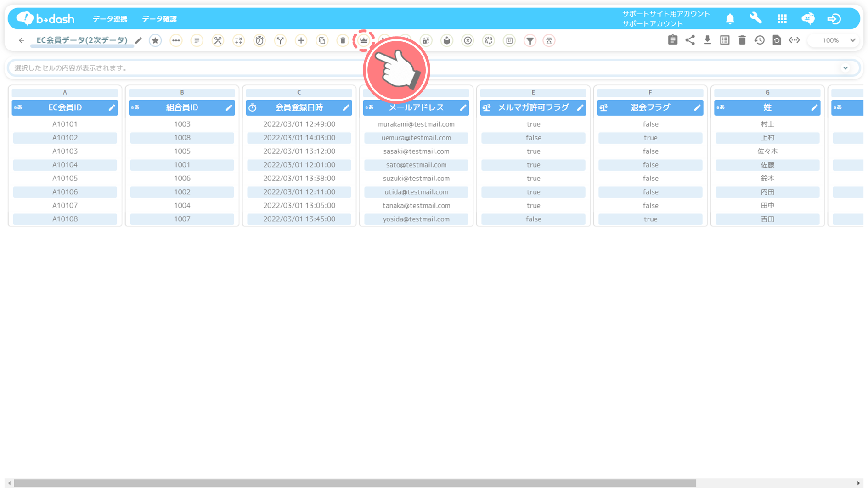The image size is (868, 488).
Task: Edit the 会員登録日時 column header pencil
Action: tap(346, 107)
